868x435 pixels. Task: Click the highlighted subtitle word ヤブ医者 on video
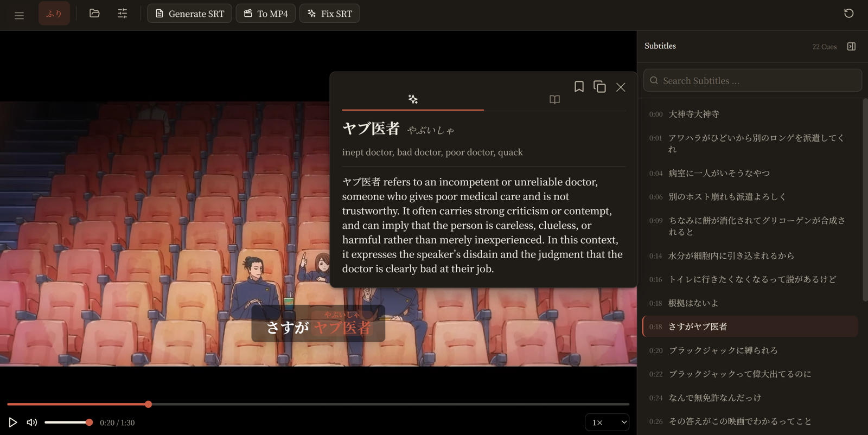tap(342, 328)
